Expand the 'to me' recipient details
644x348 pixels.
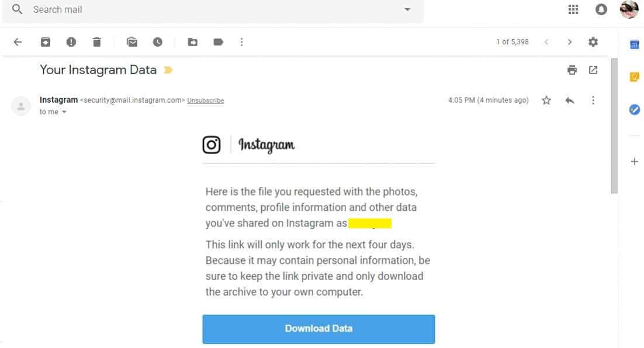click(64, 112)
